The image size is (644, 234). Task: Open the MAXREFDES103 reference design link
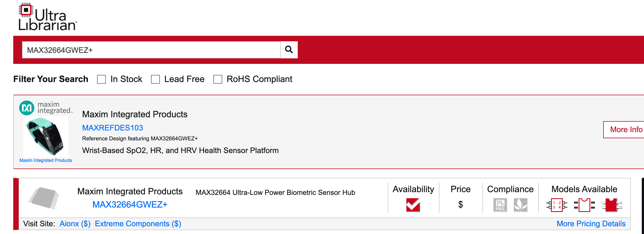pyautogui.click(x=112, y=128)
